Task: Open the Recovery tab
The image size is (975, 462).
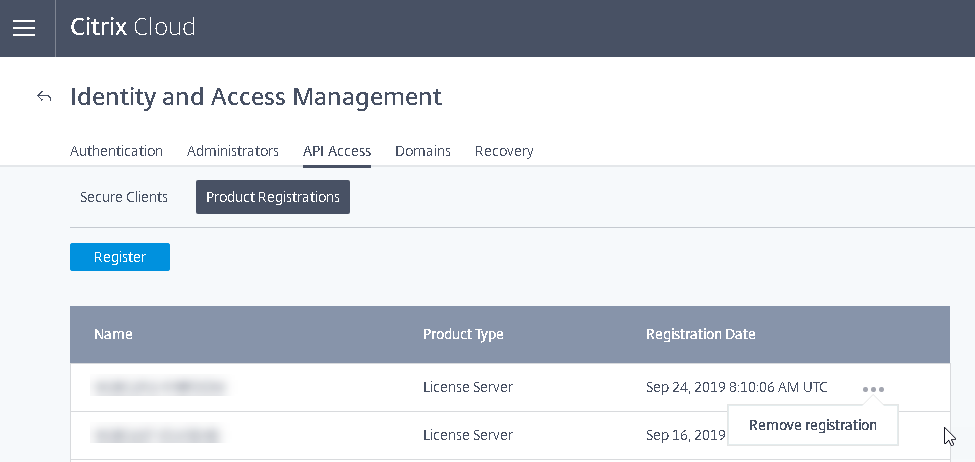Action: (x=504, y=151)
